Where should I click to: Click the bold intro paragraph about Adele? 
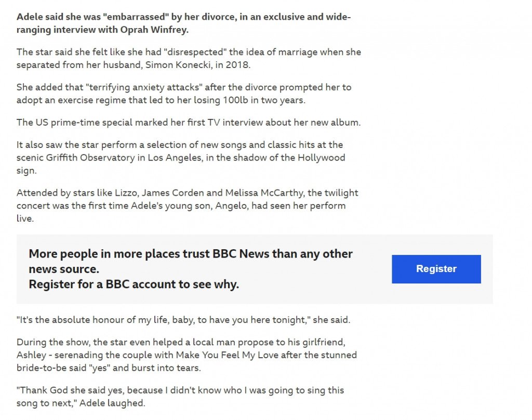point(183,23)
